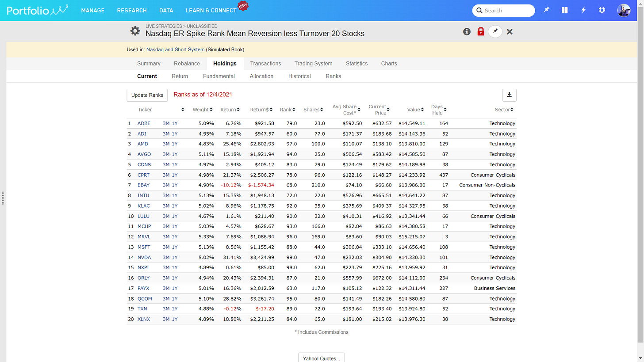Click the Portfolio123 logo
Screen dimensions: 644x362
tap(38, 10)
